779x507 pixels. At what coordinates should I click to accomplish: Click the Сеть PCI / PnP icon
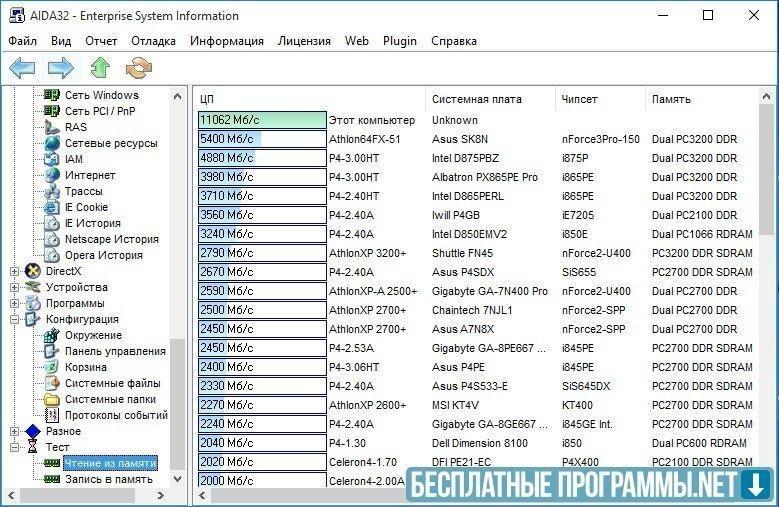52,111
